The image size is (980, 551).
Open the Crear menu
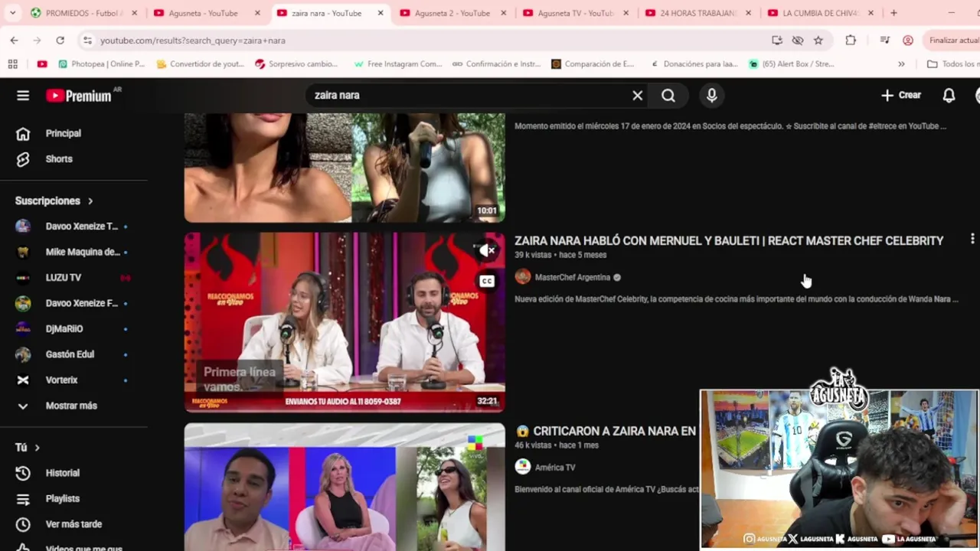click(901, 95)
